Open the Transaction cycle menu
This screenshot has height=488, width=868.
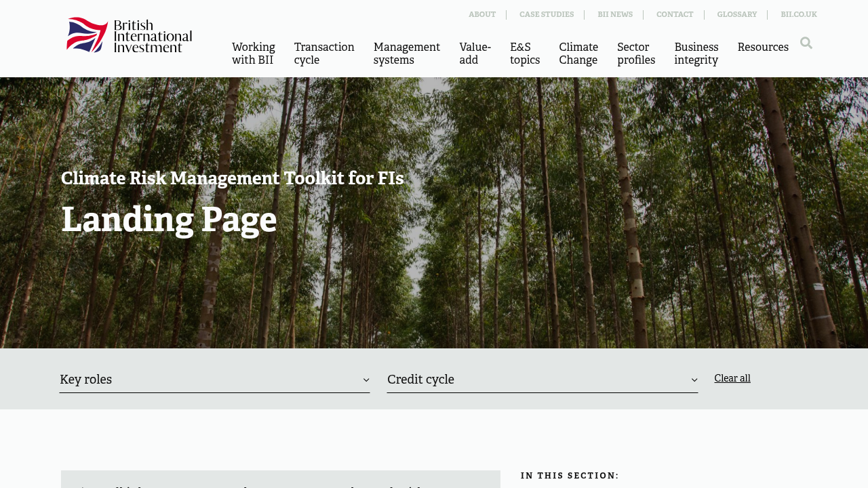pos(324,54)
